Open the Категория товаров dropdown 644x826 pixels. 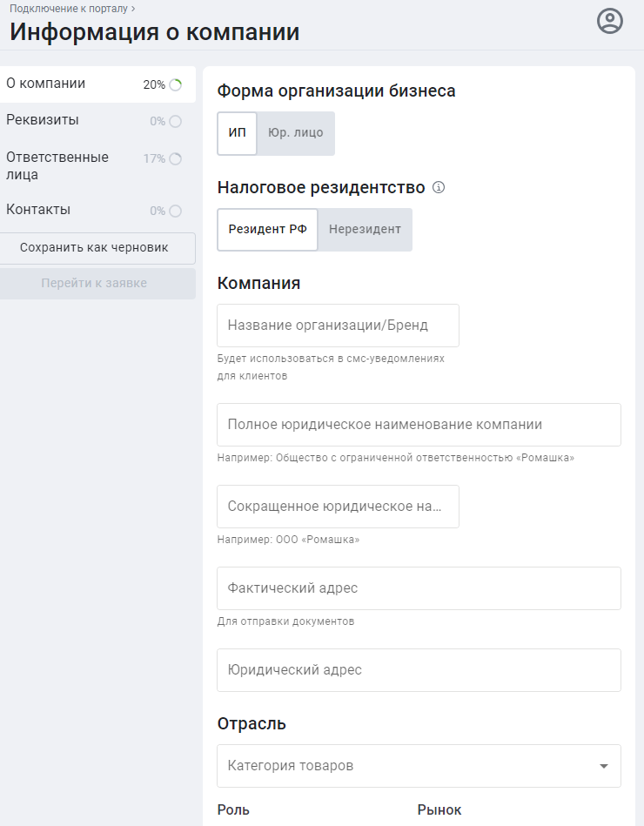pos(392,765)
